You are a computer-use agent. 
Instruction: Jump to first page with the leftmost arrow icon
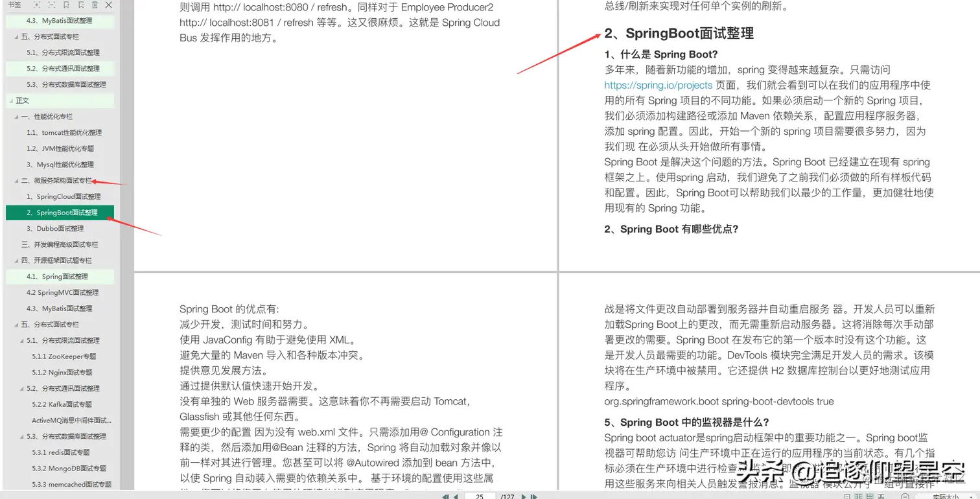[x=446, y=496]
